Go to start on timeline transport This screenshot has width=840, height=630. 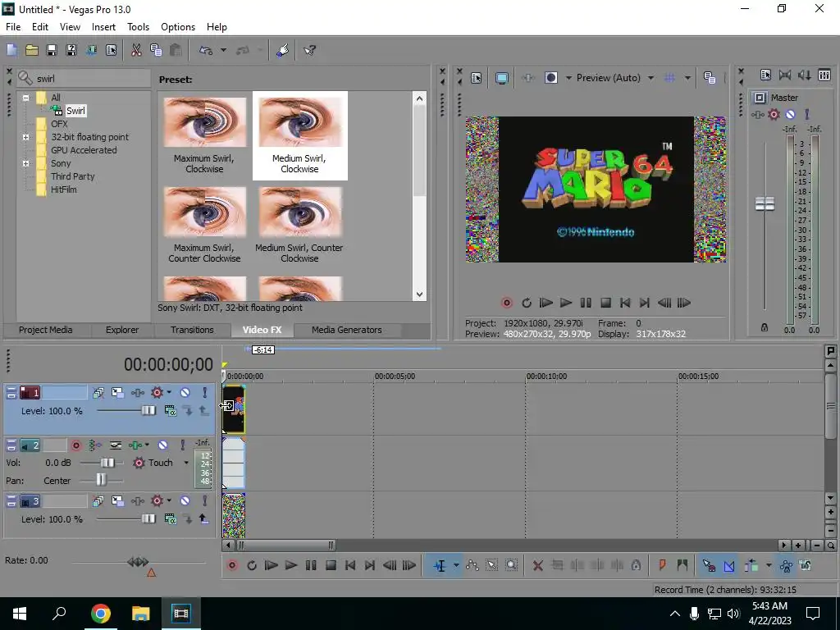350,565
